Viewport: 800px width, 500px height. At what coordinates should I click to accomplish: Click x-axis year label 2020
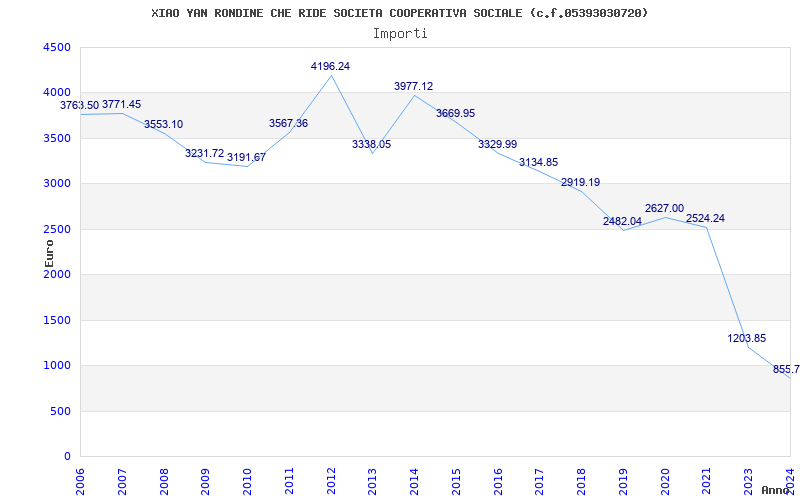(665, 481)
